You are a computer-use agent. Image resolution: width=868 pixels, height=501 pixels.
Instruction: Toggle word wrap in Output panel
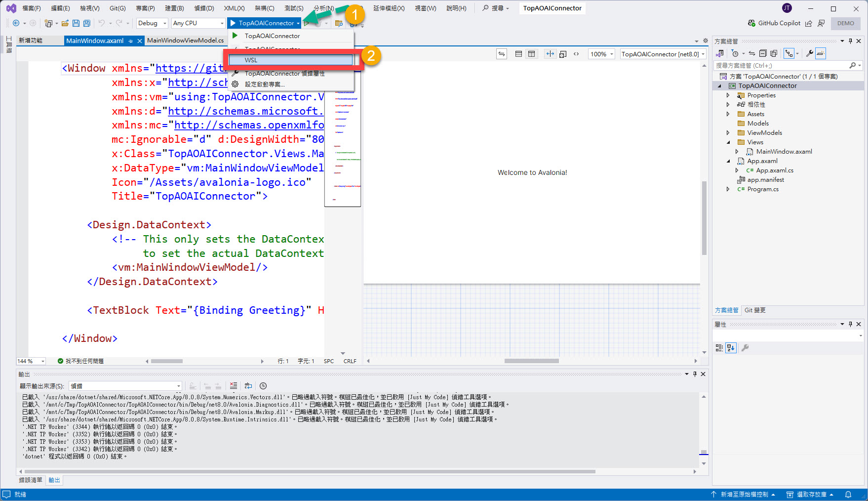(x=248, y=386)
